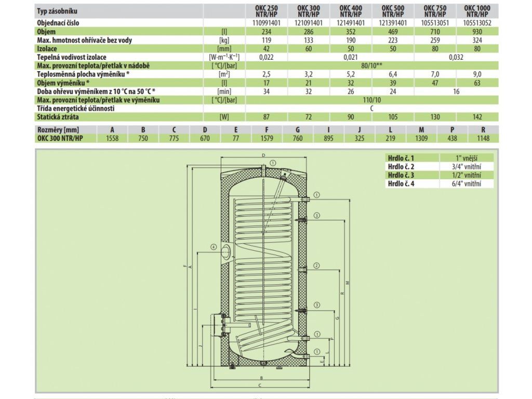Click the '1/2" vnitřní' connection size

click(x=467, y=175)
